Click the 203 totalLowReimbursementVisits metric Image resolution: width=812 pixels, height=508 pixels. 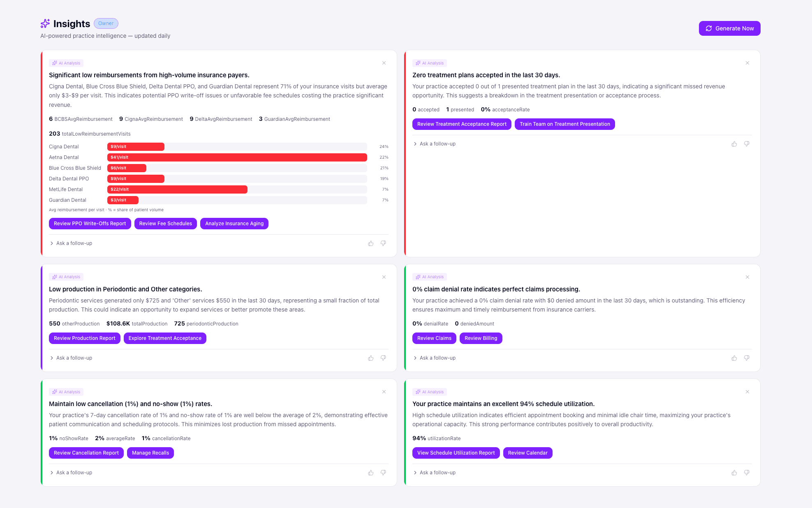90,134
